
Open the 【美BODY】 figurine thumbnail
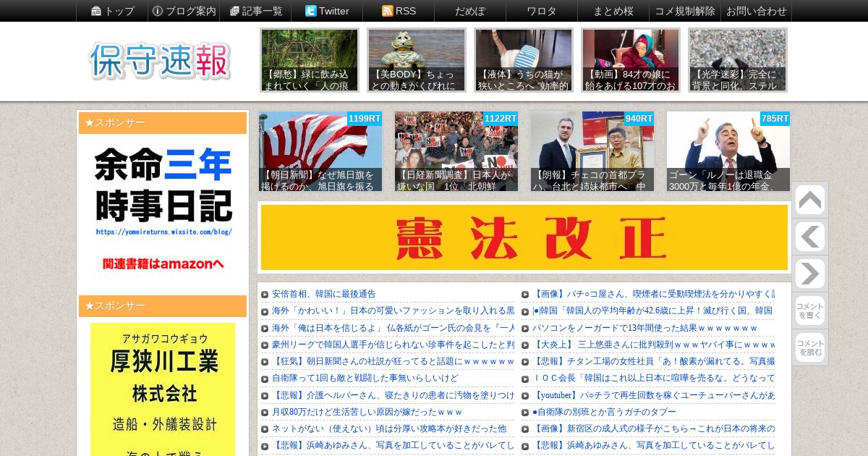(x=417, y=60)
